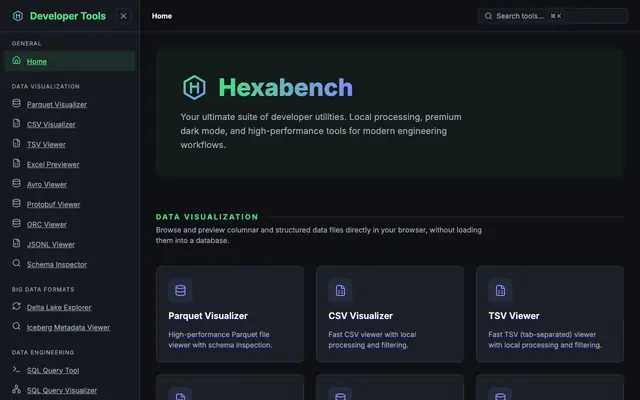The width and height of the screenshot is (640, 400).
Task: Click Protobuf Viewer database icon in sidebar
Action: tap(16, 203)
